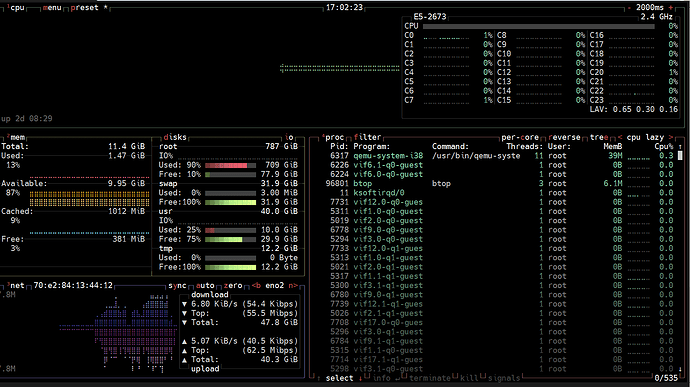The width and height of the screenshot is (690, 387).
Task: Select qemu-system-i38 process row
Action: click(x=499, y=155)
